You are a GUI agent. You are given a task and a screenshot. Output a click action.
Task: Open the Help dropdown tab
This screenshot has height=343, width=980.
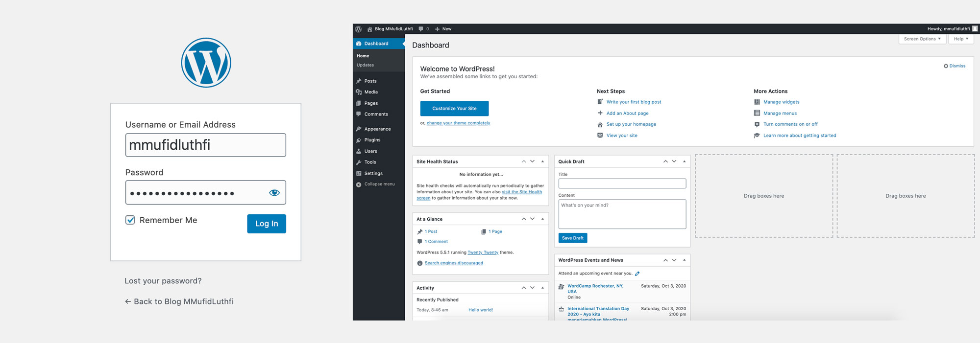point(961,39)
